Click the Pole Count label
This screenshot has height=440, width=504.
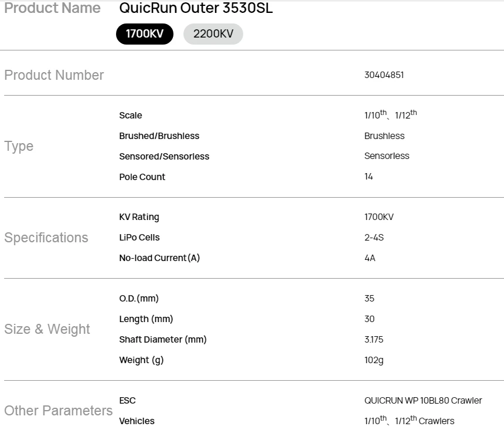tap(142, 177)
